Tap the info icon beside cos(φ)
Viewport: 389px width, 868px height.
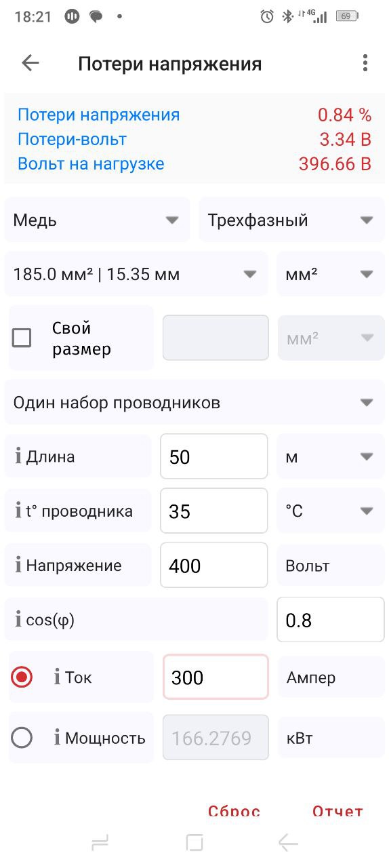pos(18,619)
